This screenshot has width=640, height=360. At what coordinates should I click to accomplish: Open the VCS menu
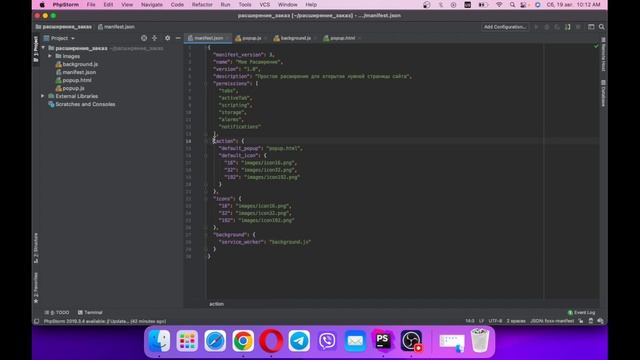264,5
